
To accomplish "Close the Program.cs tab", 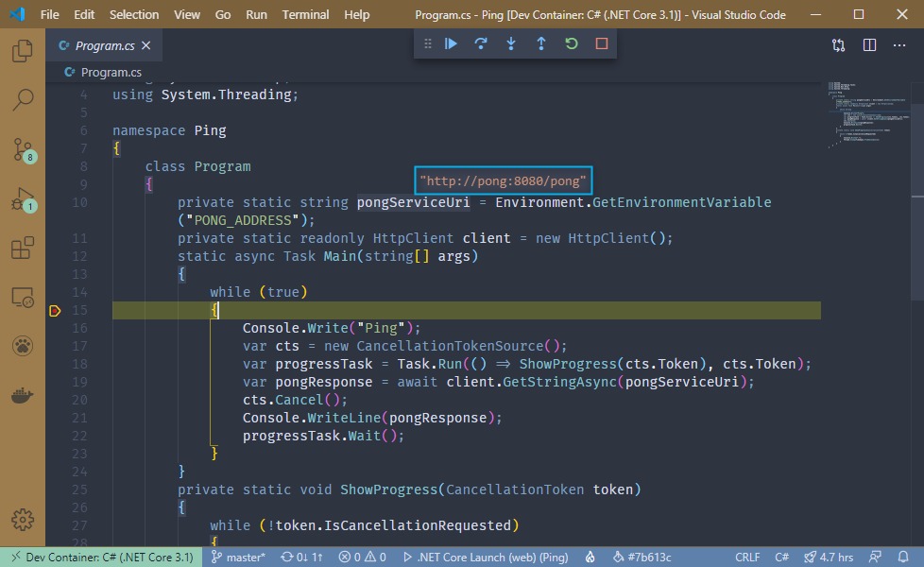I will coord(146,45).
